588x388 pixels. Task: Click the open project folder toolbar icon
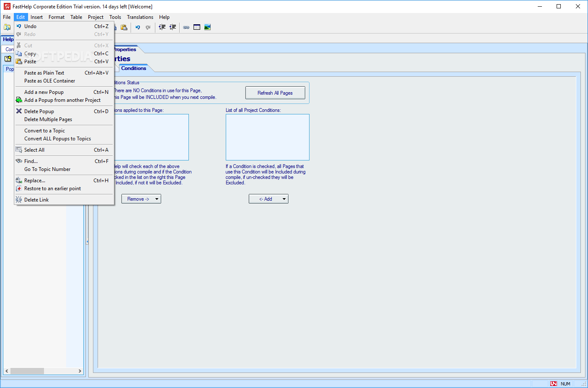7,27
